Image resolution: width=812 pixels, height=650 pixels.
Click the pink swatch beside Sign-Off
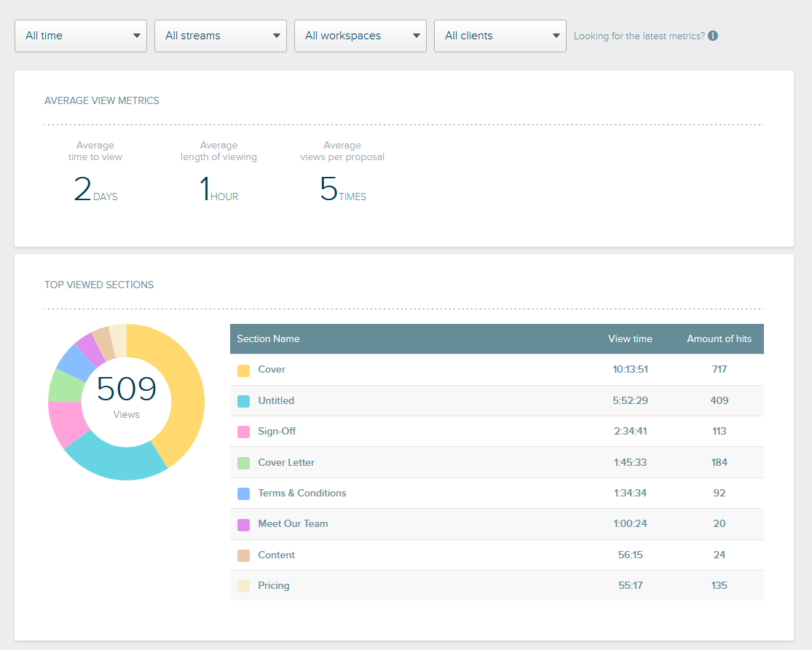243,431
